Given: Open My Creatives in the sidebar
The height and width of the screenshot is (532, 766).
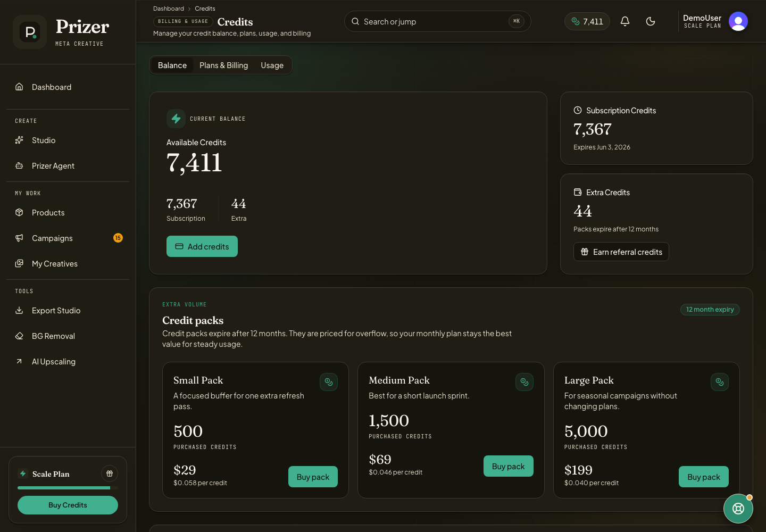Looking at the screenshot, I should click(68, 263).
